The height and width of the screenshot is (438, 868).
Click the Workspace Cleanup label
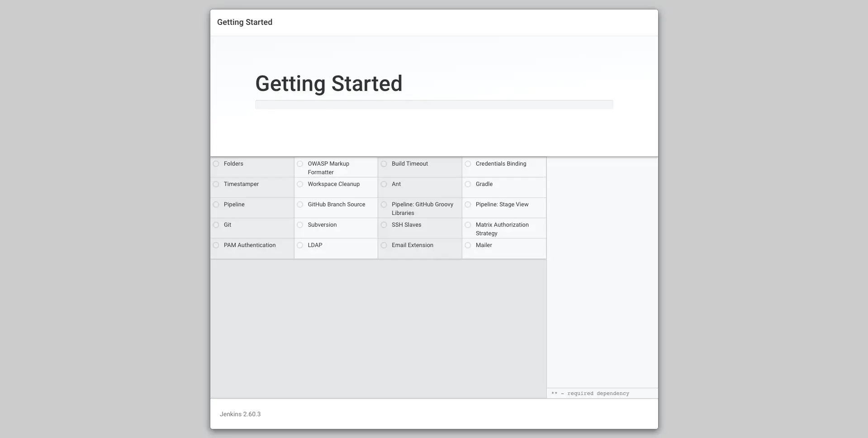[334, 184]
